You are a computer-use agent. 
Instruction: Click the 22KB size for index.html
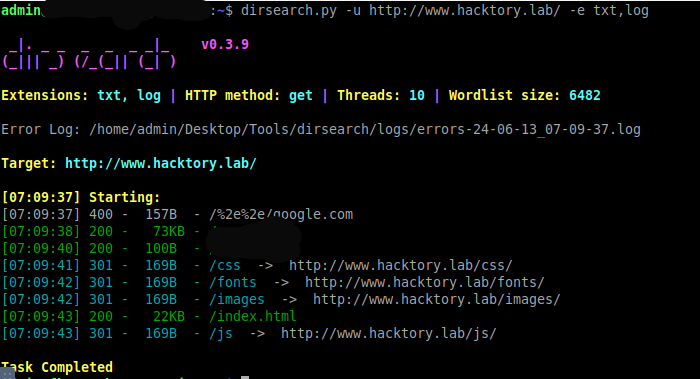pos(169,317)
